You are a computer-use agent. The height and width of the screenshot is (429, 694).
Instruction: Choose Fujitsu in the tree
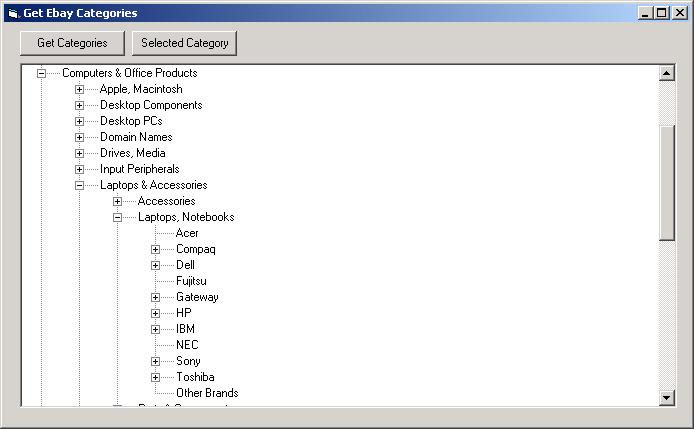pos(191,281)
